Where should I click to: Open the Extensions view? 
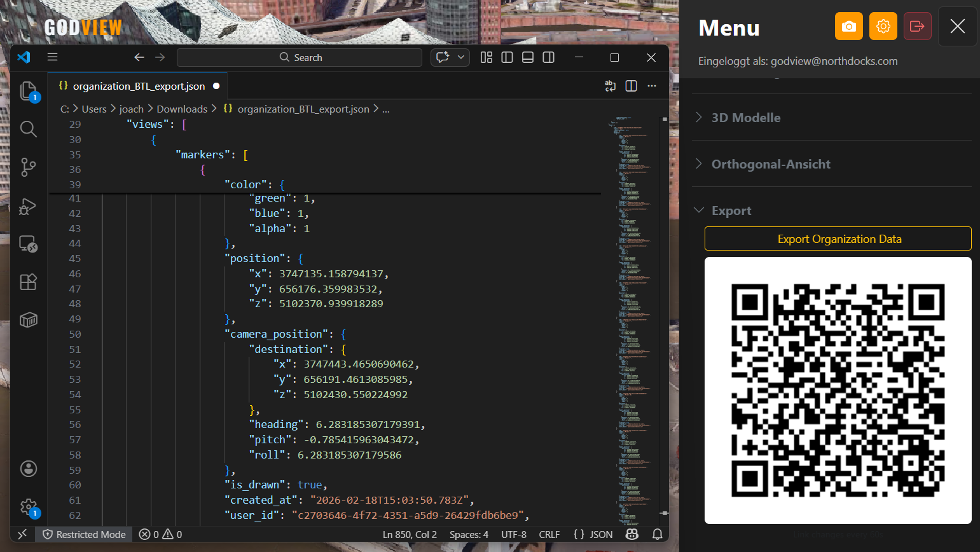(x=29, y=282)
